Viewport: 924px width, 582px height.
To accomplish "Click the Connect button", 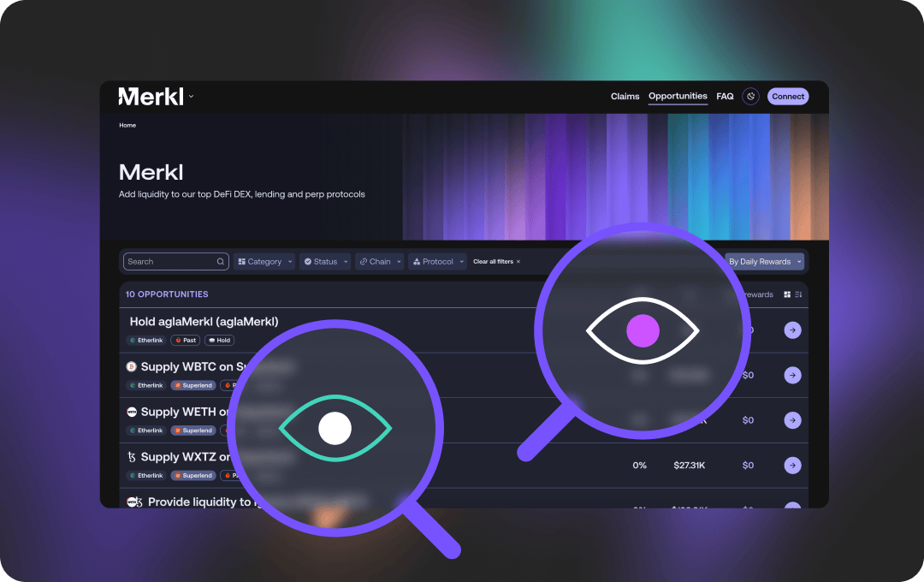I will point(788,96).
